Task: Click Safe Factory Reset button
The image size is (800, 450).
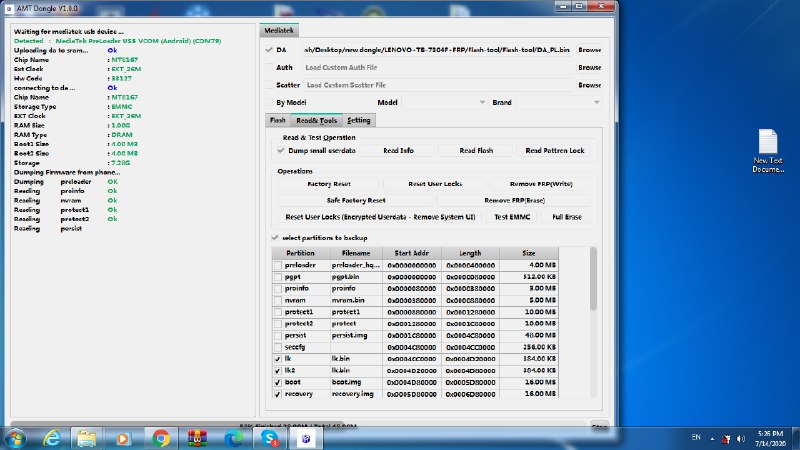Action: tap(356, 201)
